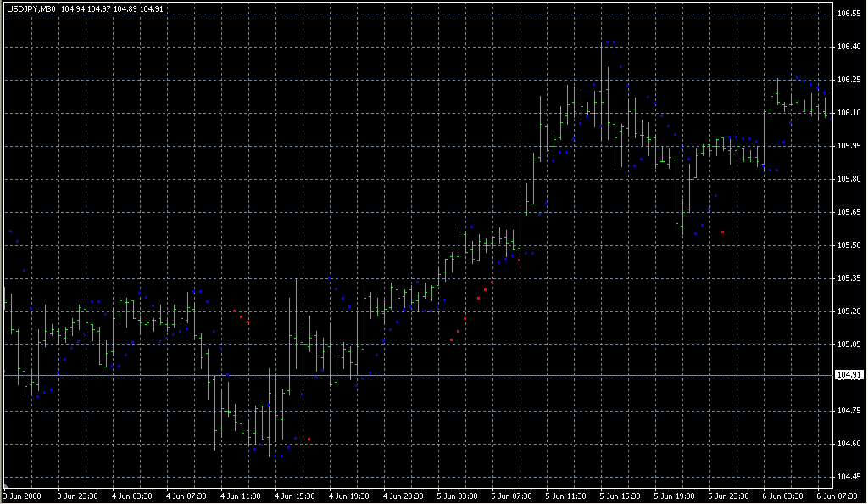The width and height of the screenshot is (868, 504).
Task: Click the 3 Jun 2008 date label
Action: (x=22, y=496)
